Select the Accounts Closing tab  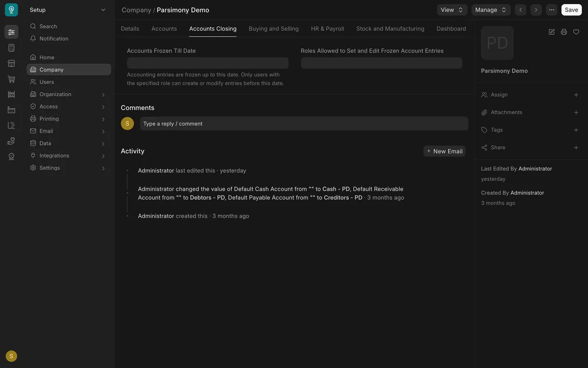(x=213, y=29)
